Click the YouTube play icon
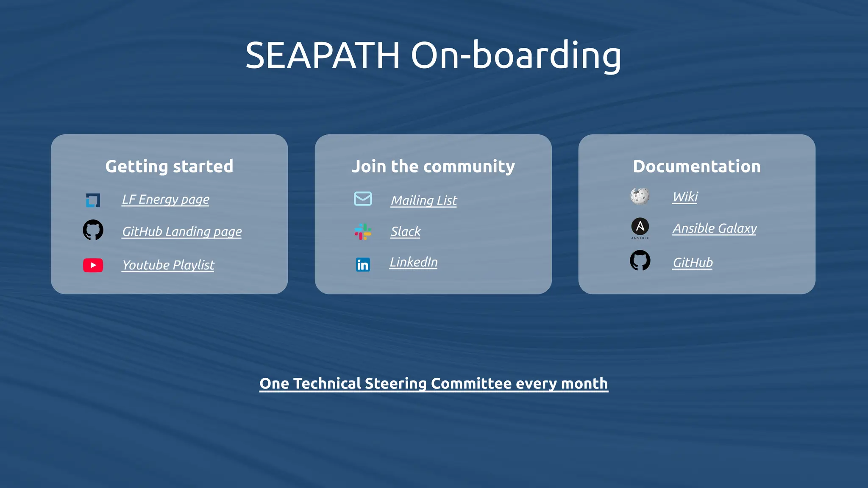Viewport: 868px width, 488px height. click(x=93, y=265)
